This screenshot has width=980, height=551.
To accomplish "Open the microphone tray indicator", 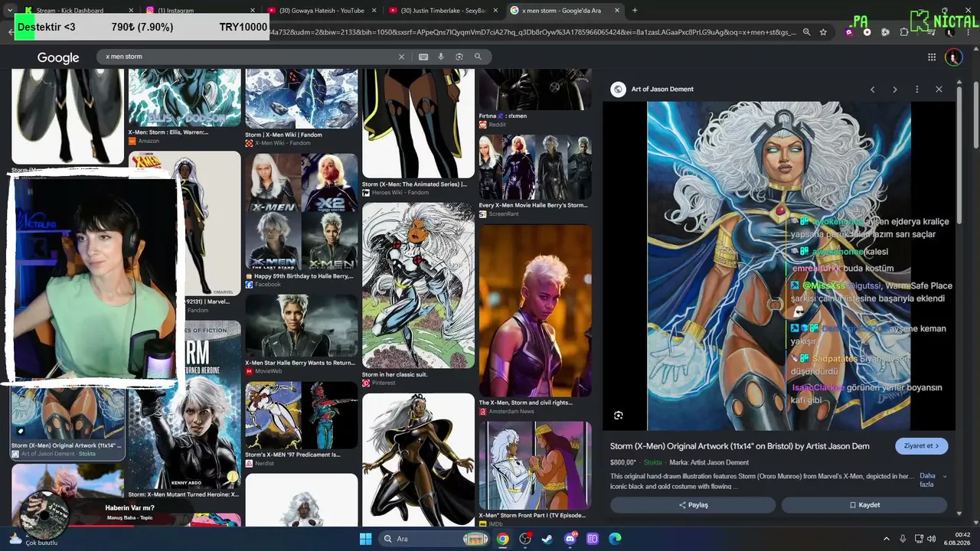I will 903,539.
